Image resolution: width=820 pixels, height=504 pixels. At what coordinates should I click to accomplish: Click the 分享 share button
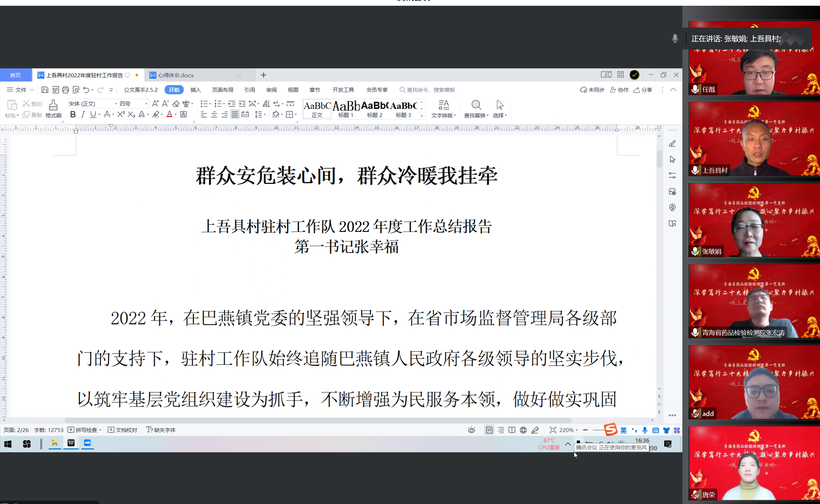pos(643,90)
